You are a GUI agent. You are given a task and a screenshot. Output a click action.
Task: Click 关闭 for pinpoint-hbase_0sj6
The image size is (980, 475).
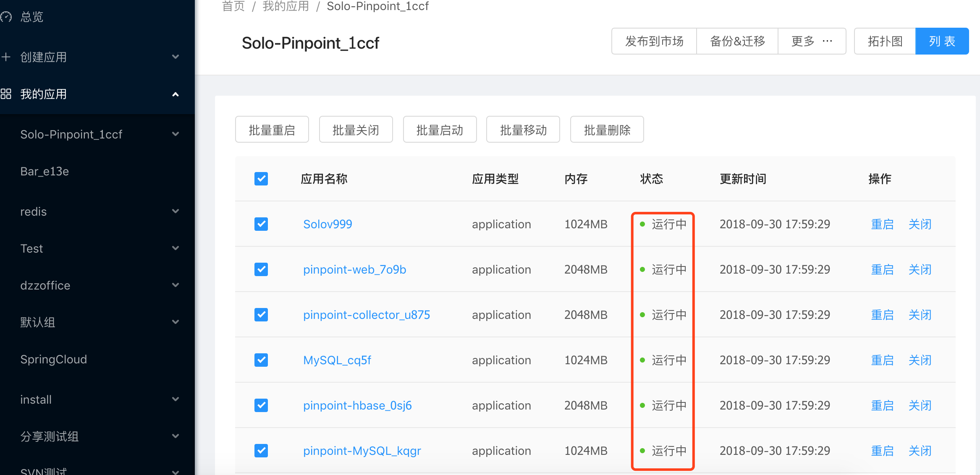[920, 405]
